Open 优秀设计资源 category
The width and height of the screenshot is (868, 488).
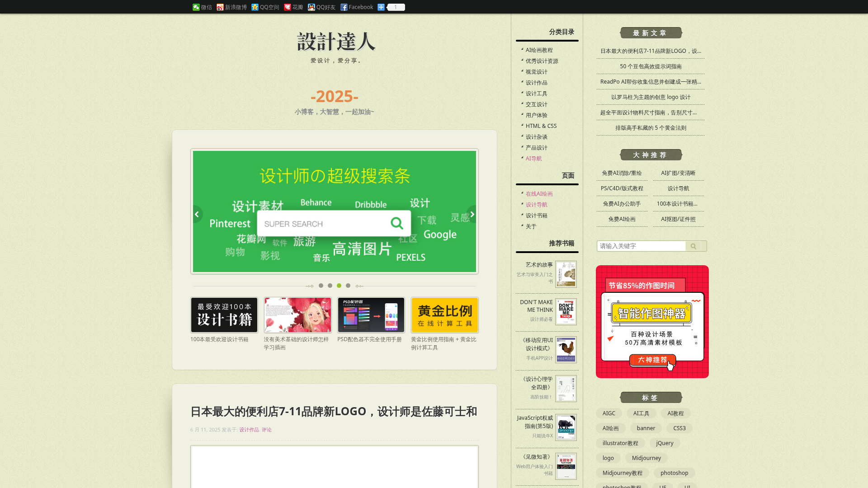pos(542,61)
